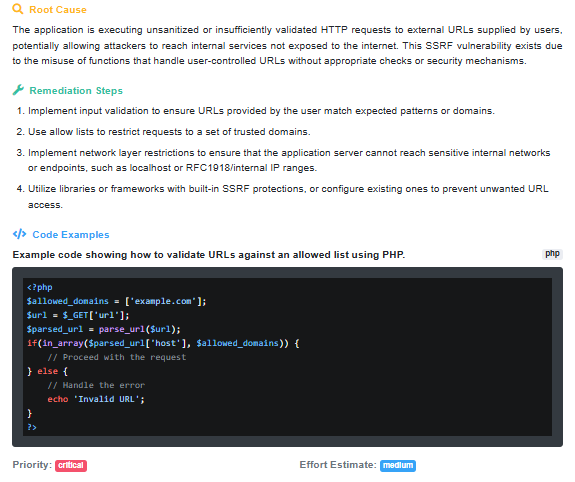Click the Remediation Steps wrench icon

point(18,90)
